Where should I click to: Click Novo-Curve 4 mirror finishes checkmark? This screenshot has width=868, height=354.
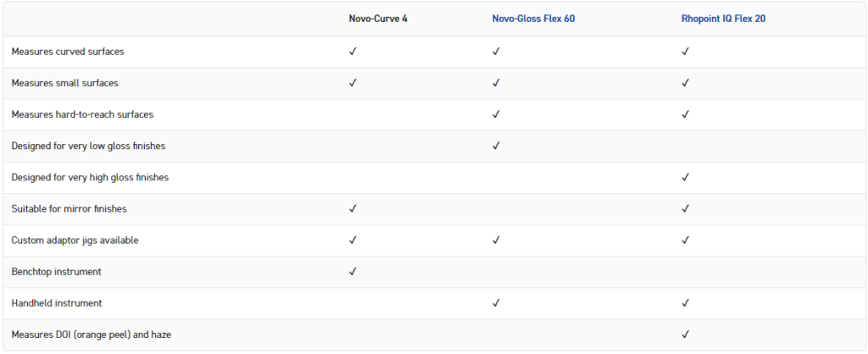pos(353,208)
